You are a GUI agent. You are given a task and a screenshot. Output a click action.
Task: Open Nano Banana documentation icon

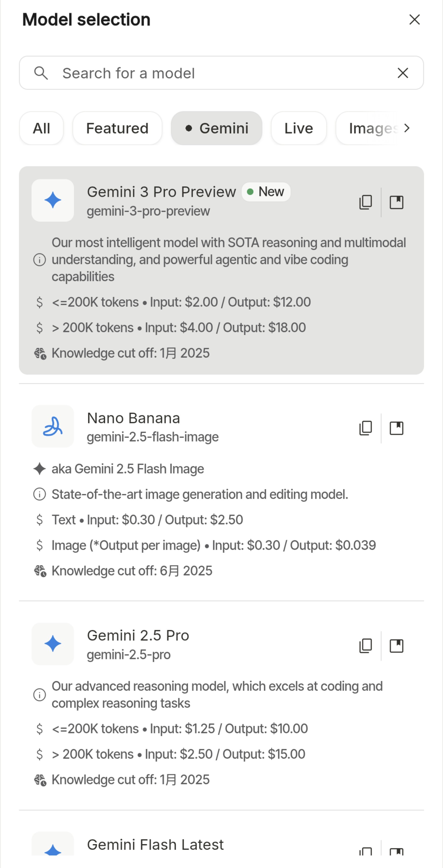click(396, 428)
